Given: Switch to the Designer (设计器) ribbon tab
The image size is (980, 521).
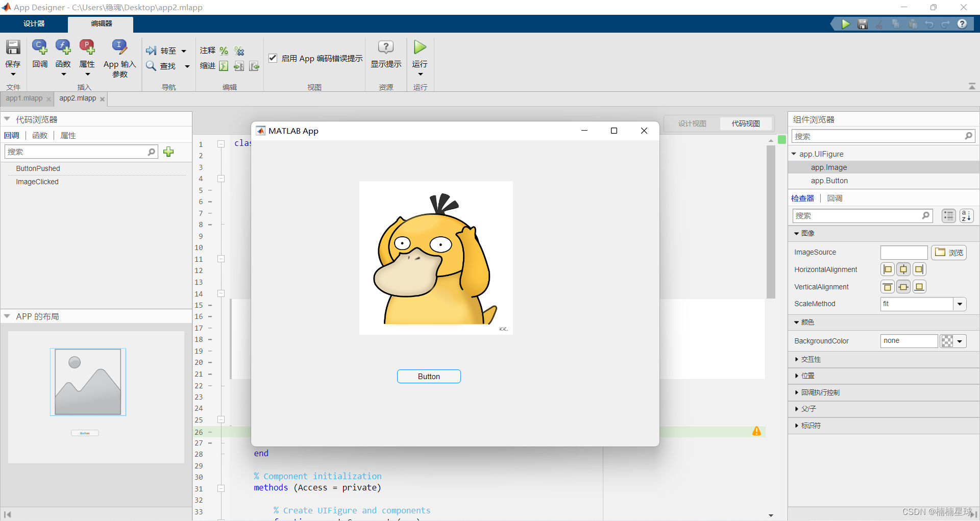Looking at the screenshot, I should (x=34, y=23).
